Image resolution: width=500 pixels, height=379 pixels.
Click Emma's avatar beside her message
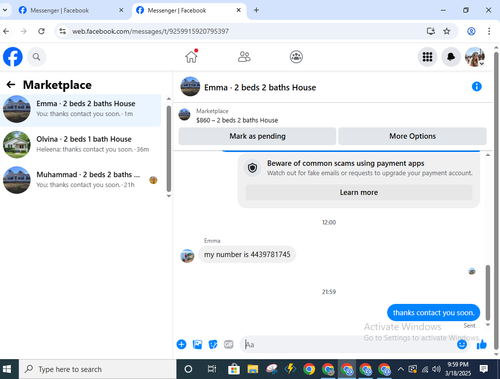187,256
